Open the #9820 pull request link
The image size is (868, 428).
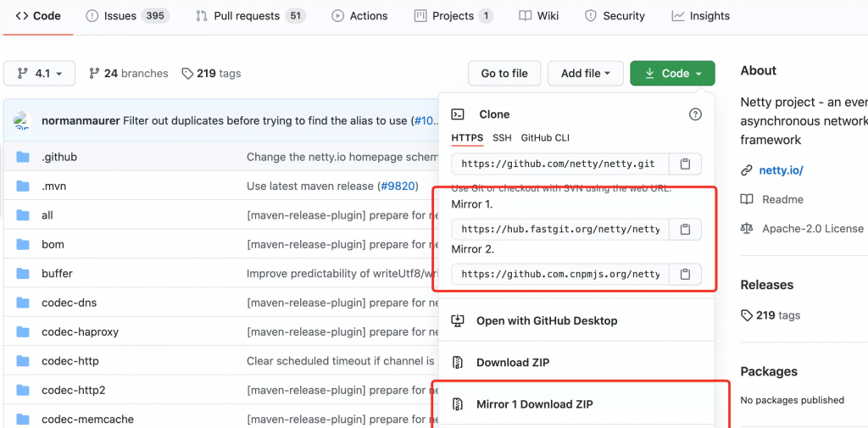pyautogui.click(x=398, y=186)
